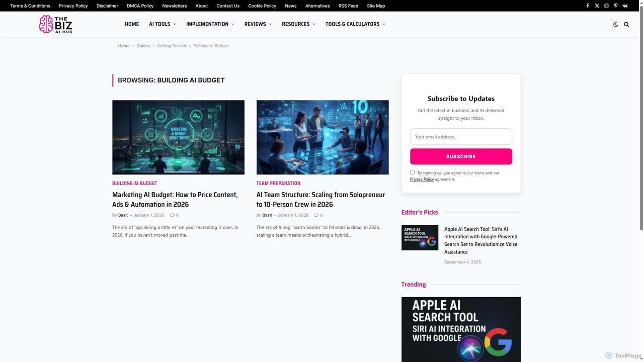Click September 4, 2025 date text
Viewport: 644px width, 362px height.
(x=462, y=262)
